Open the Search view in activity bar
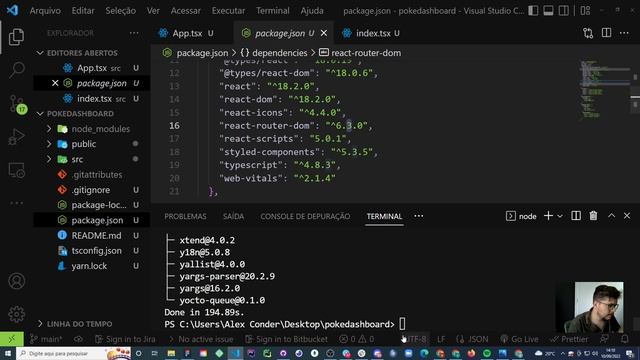The width and height of the screenshot is (640, 360). [x=16, y=70]
